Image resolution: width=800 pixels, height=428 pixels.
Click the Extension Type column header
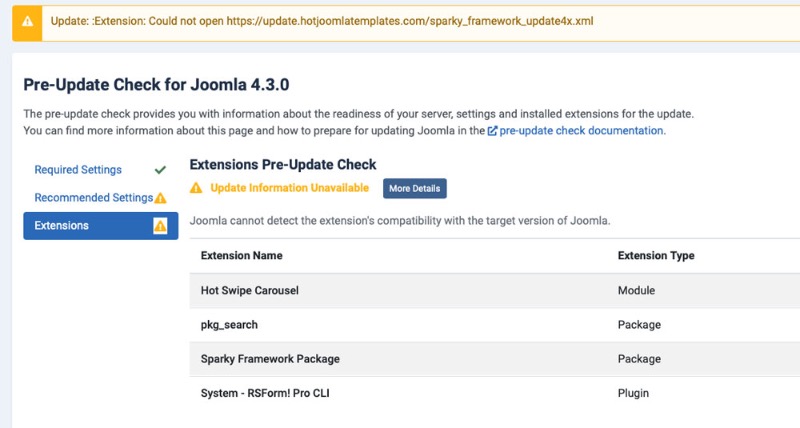656,256
